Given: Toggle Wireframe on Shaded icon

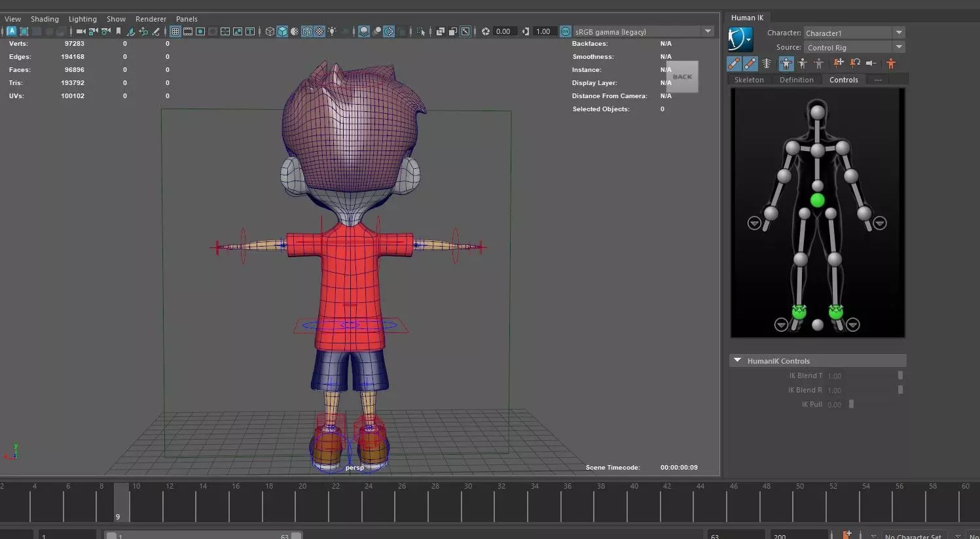Looking at the screenshot, I should click(x=307, y=31).
